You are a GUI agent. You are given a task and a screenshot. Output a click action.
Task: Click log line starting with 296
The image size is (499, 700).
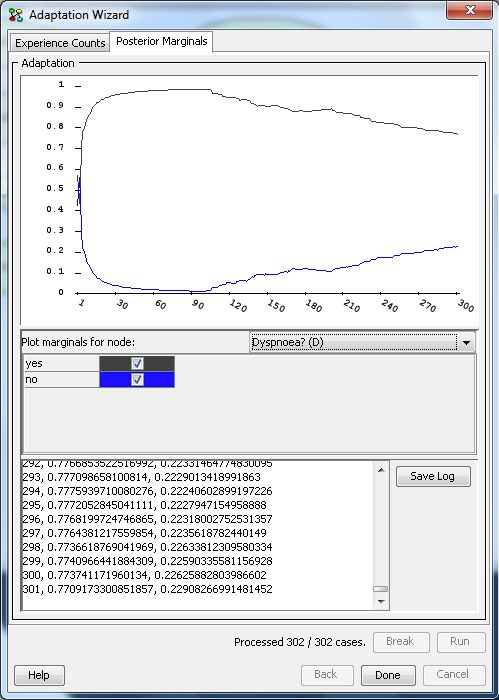[x=147, y=519]
